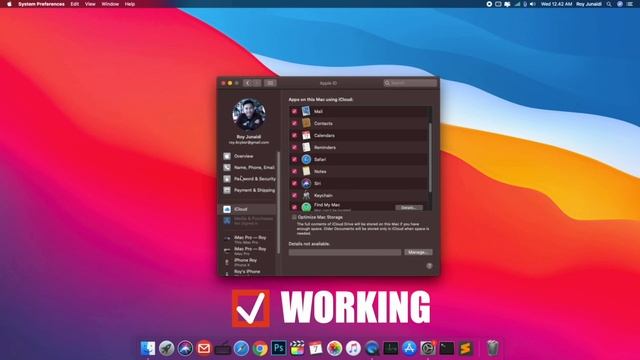Viewport: 640px width, 360px height.
Task: Open Payment & Shipping section
Action: [249, 191]
